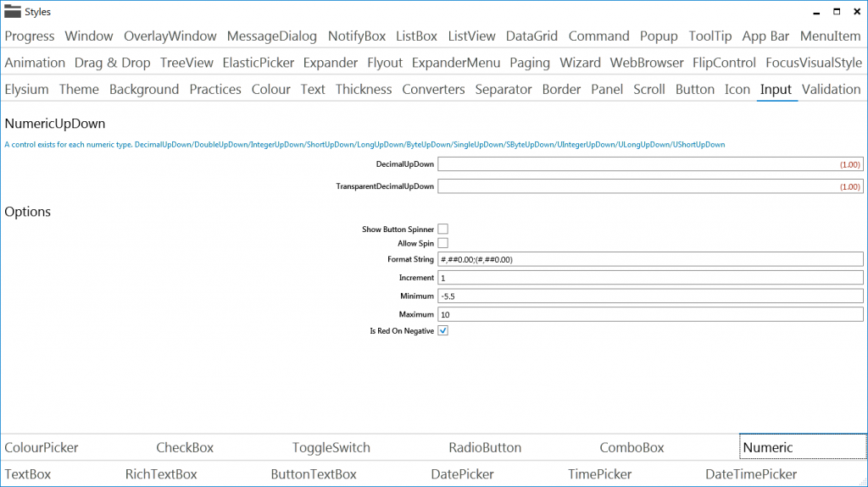Image resolution: width=868 pixels, height=487 pixels.
Task: Select the FlipControl tab
Action: click(724, 63)
